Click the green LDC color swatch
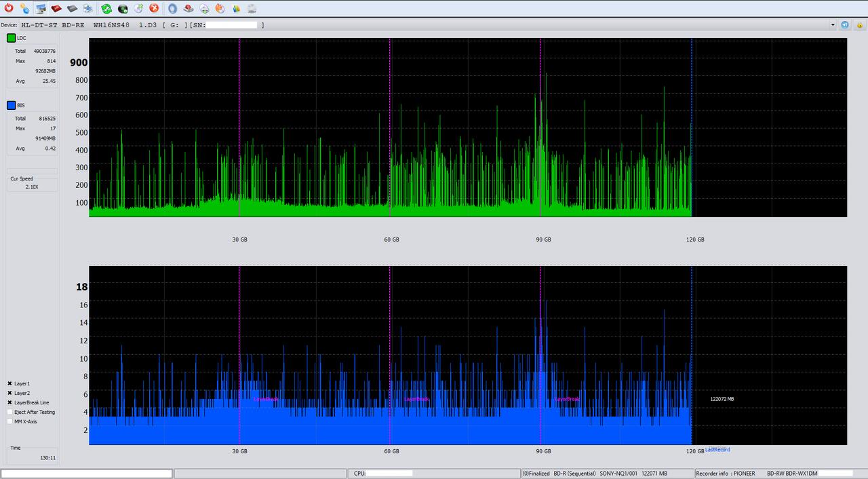This screenshot has height=479, width=868. (x=12, y=38)
